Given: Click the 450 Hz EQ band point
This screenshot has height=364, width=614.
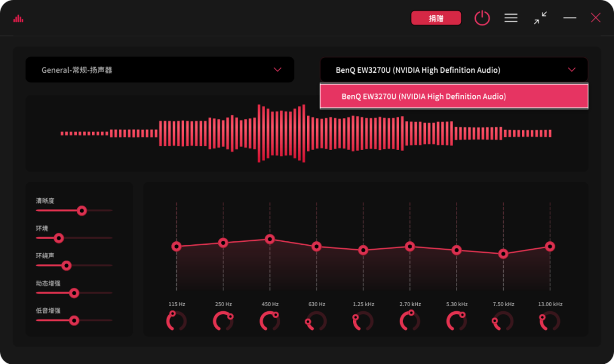Looking at the screenshot, I should (x=270, y=239).
